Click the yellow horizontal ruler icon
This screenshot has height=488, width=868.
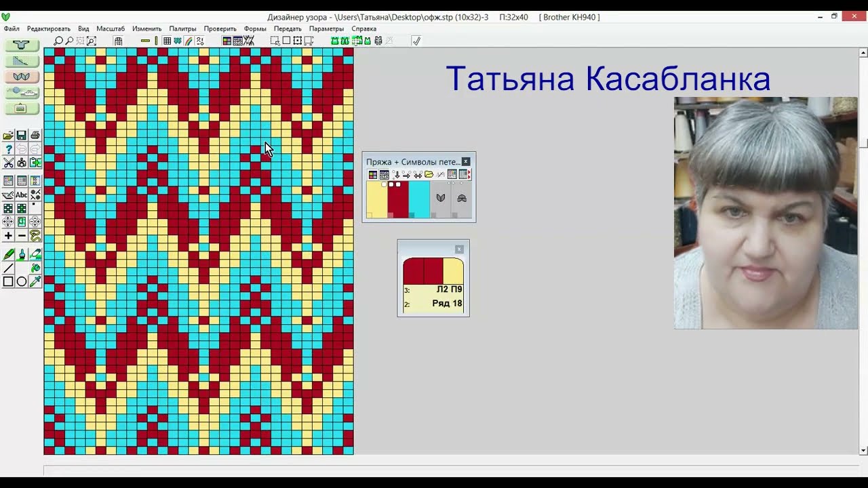coord(145,41)
